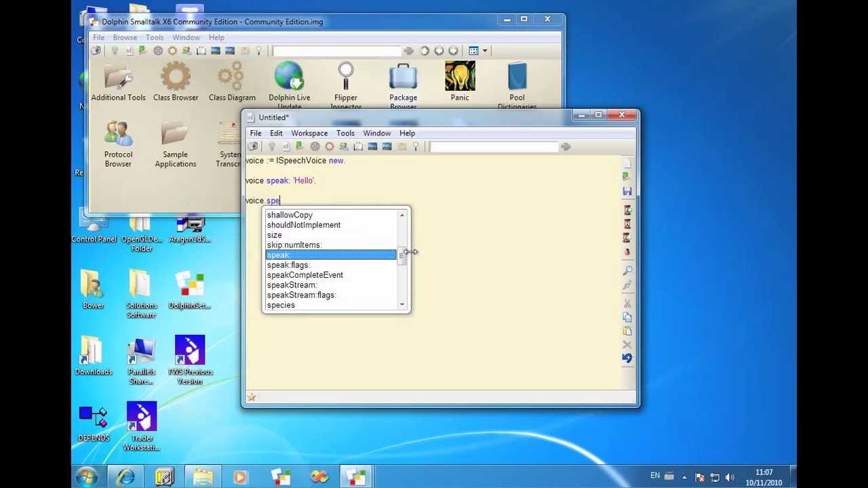Click the go arrow beside workspace search field
868x488 pixels.
pyautogui.click(x=566, y=146)
